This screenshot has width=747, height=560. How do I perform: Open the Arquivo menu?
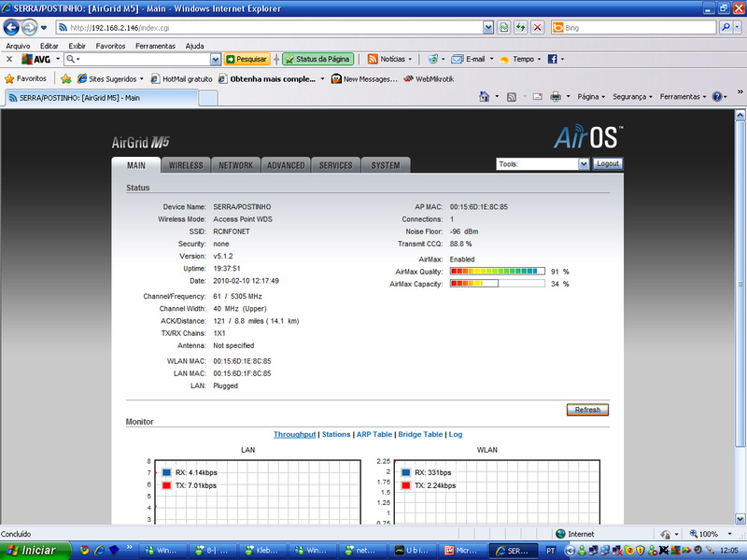pyautogui.click(x=18, y=46)
